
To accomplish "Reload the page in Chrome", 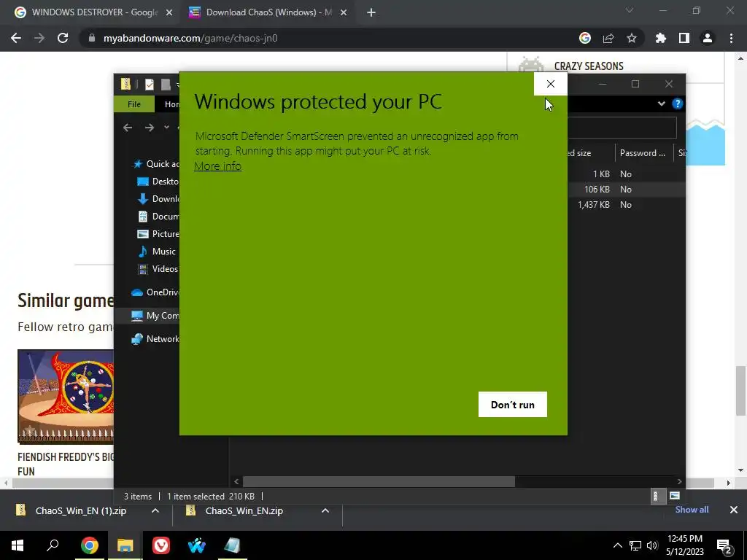I will coord(63,38).
